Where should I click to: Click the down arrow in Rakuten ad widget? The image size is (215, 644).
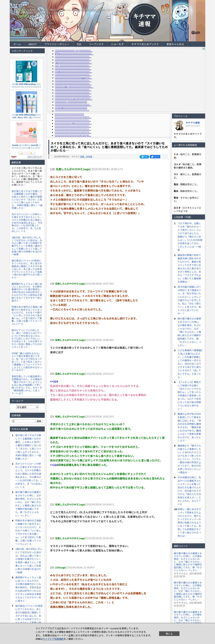pos(31,153)
